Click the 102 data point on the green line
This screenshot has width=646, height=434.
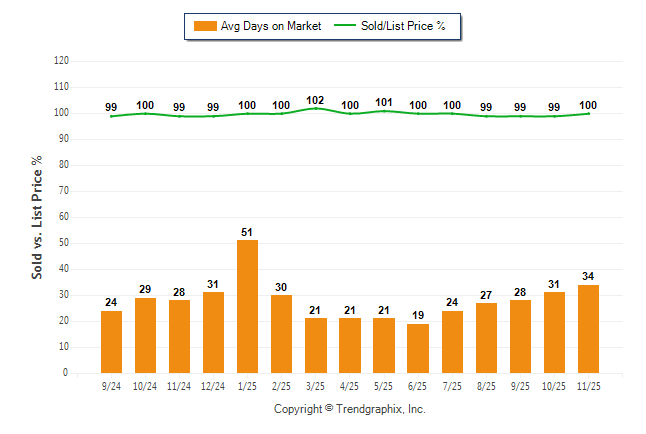(x=315, y=108)
